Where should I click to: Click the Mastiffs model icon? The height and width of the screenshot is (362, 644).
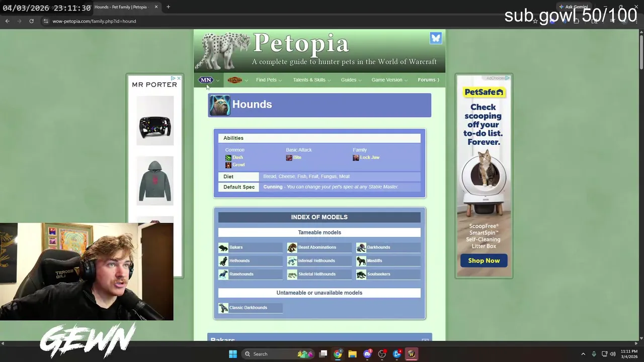[361, 261]
